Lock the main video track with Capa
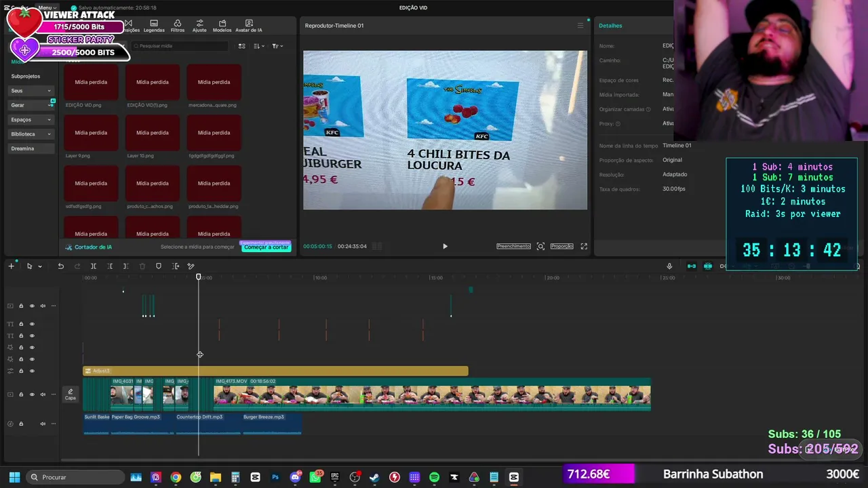Viewport: 868px width, 488px height. (21, 394)
